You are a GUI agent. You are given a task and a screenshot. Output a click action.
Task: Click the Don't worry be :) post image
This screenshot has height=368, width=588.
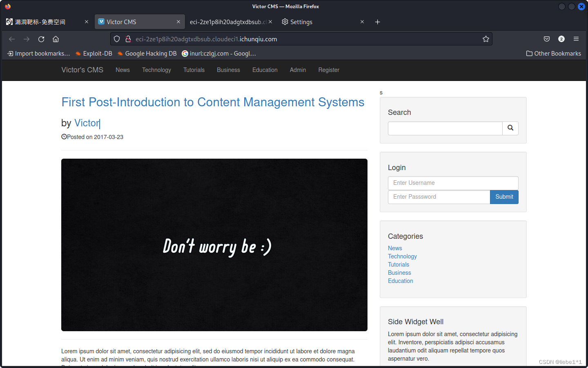click(214, 245)
